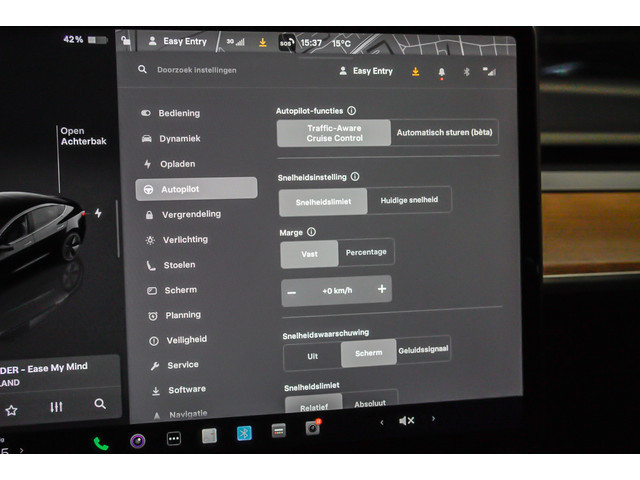The height and width of the screenshot is (480, 640).
Task: Tap the blue Bluetooth app in dock
Action: pyautogui.click(x=244, y=433)
